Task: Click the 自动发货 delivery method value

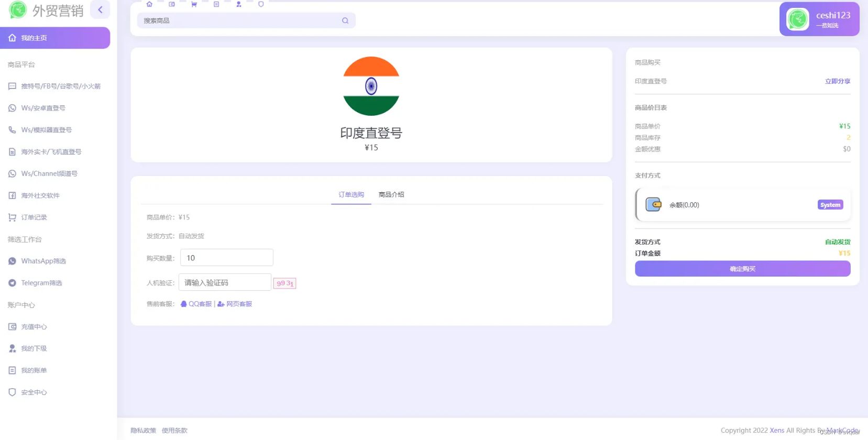Action: coord(838,242)
